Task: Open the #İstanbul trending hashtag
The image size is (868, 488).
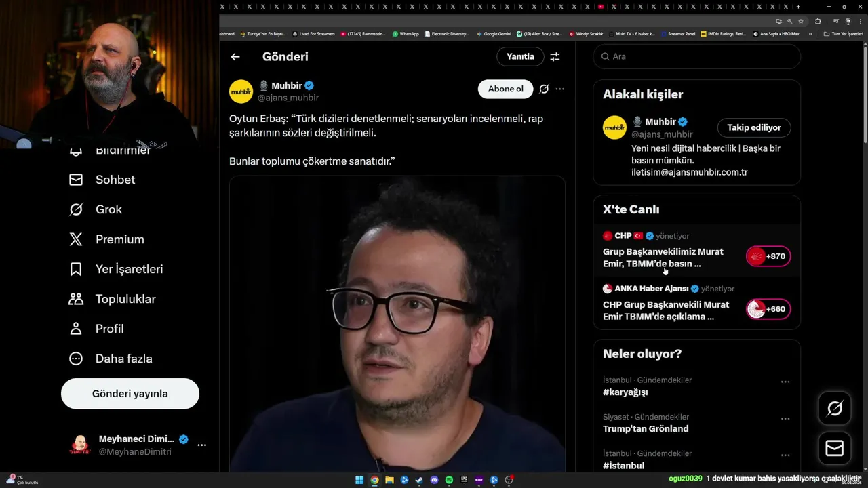Action: coord(623,465)
